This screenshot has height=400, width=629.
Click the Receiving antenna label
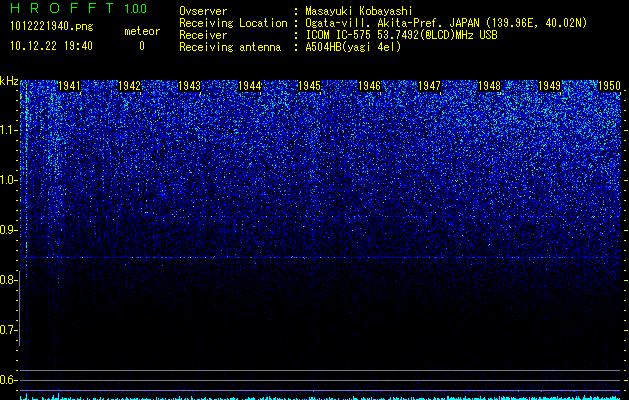[x=230, y=47]
